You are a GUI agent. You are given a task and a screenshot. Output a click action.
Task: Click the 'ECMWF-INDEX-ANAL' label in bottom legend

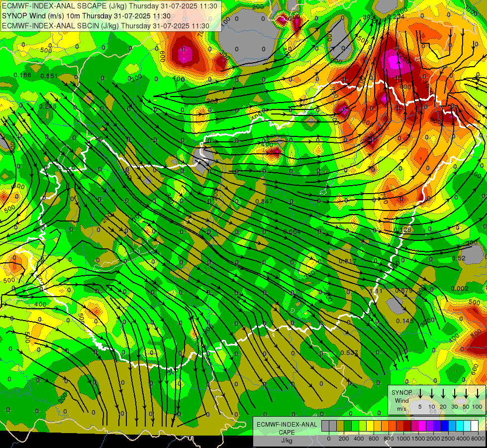[x=287, y=425]
